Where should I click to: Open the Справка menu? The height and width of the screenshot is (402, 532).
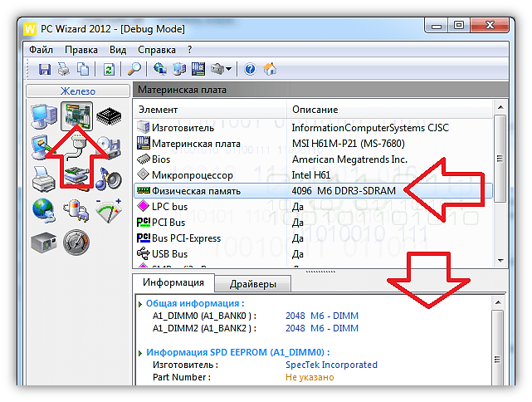[157, 50]
